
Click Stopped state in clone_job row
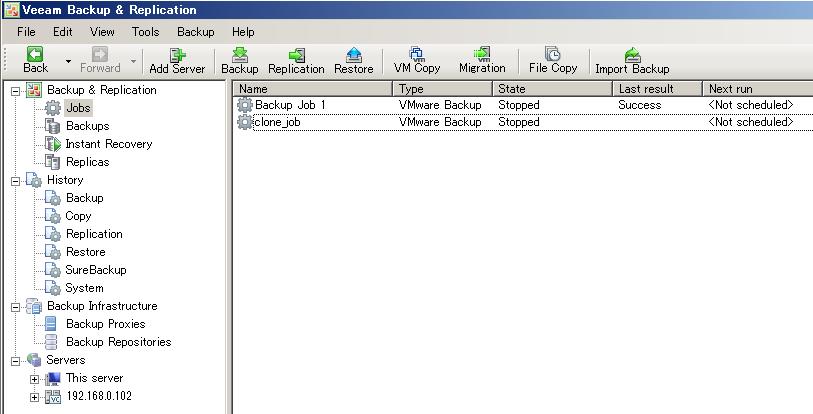point(518,122)
